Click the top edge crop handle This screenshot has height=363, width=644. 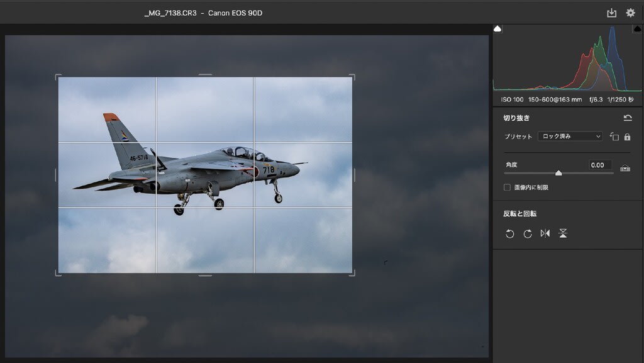pos(206,75)
